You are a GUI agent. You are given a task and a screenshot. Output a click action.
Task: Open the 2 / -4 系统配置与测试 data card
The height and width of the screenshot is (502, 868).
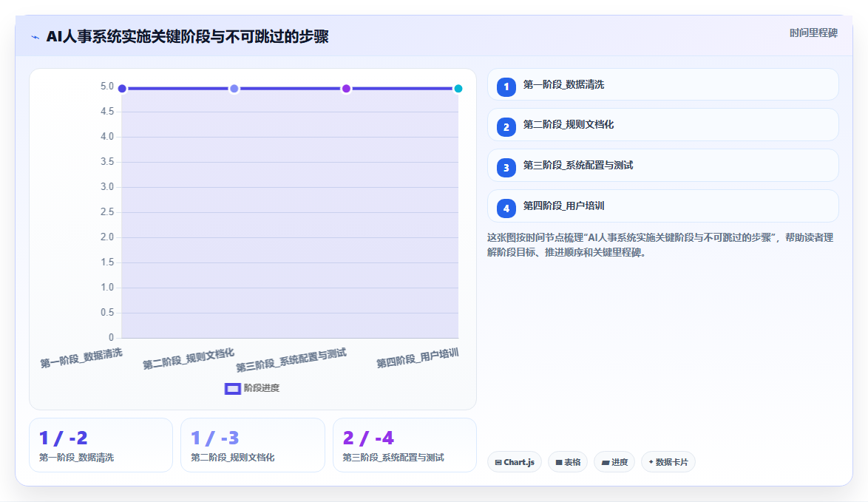[404, 445]
